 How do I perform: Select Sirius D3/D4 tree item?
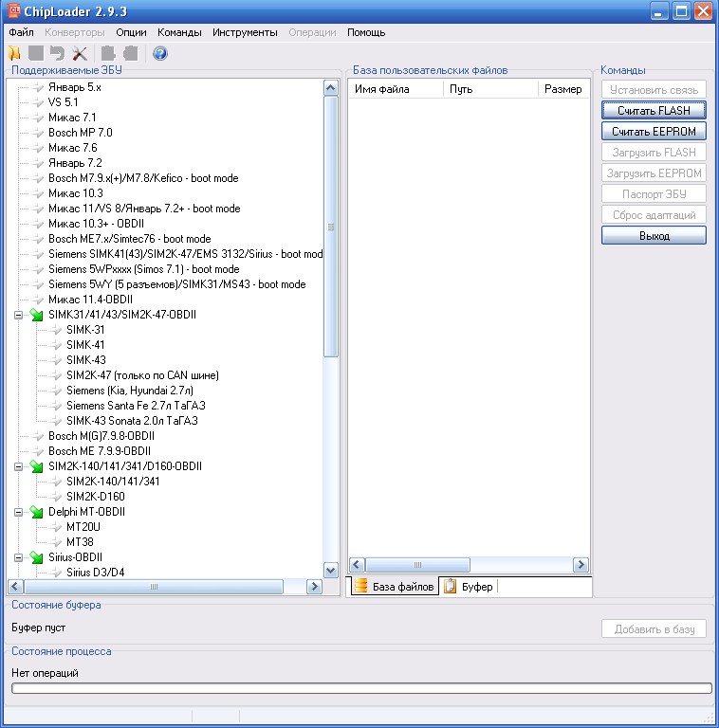(96, 573)
